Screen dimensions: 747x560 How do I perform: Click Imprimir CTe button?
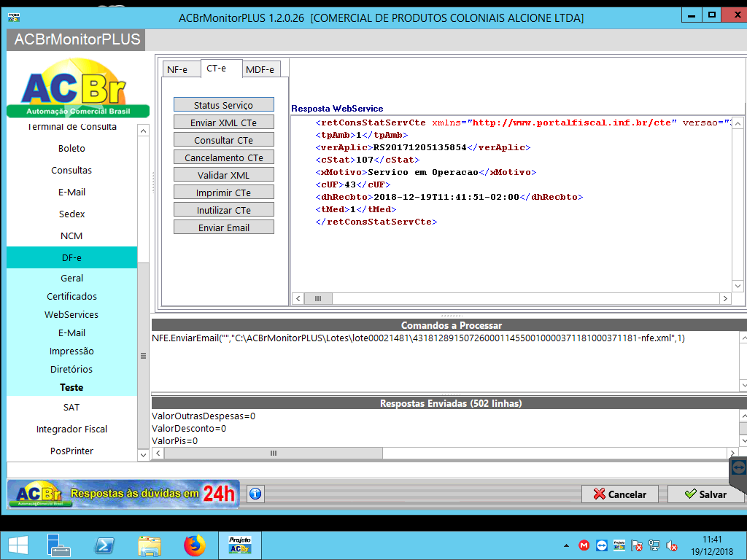tap(224, 192)
